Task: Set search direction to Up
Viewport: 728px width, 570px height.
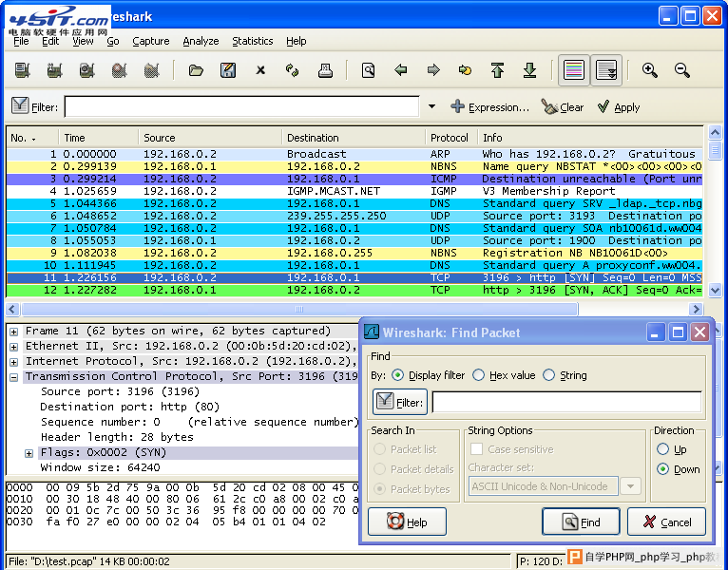Action: (x=663, y=448)
